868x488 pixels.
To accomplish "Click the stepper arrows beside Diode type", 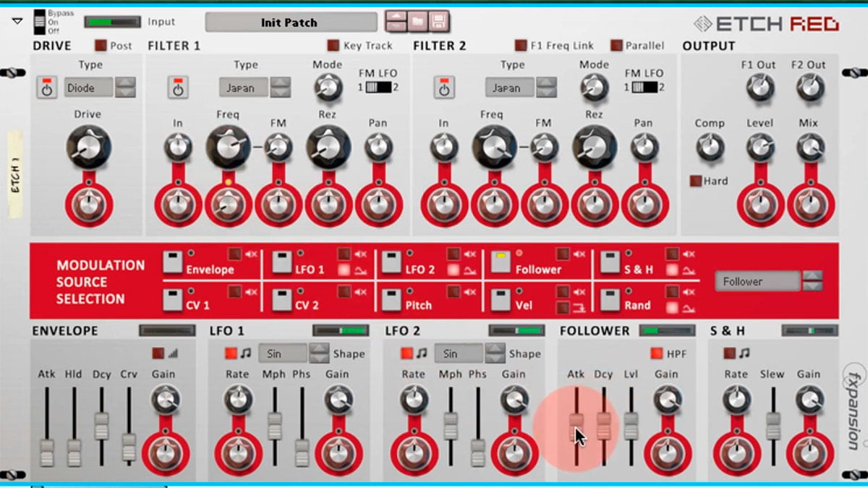I will (x=126, y=87).
